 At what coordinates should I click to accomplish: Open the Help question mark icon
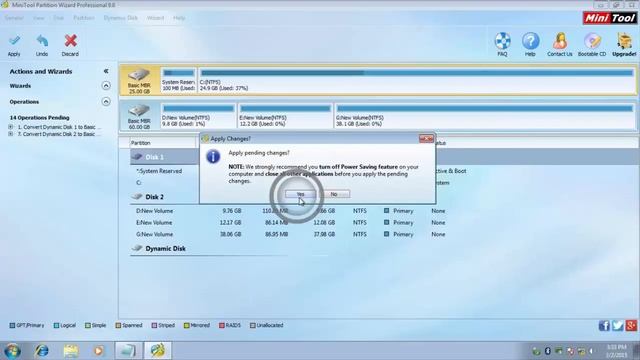point(530,41)
